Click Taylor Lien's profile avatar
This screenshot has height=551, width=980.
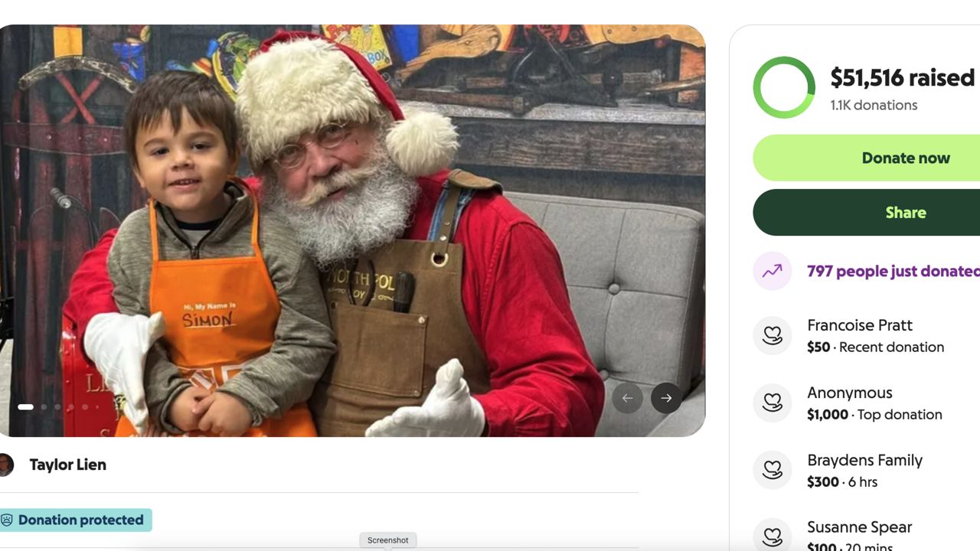coord(5,465)
